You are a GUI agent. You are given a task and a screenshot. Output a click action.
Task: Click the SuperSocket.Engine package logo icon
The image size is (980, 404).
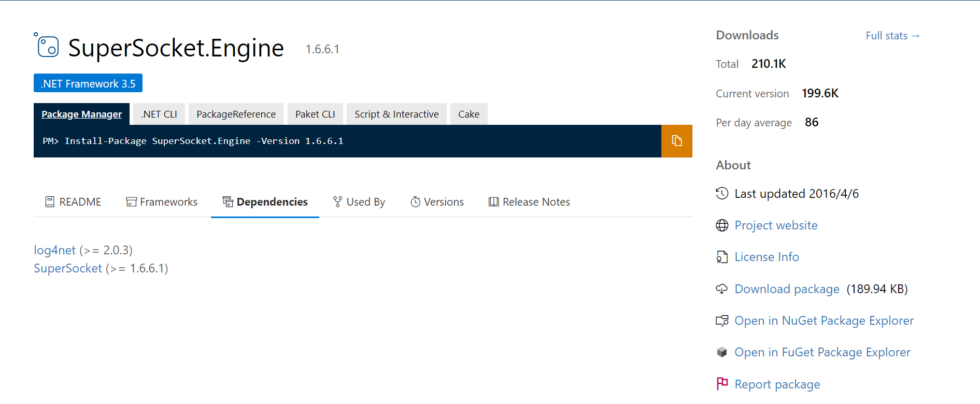pyautogui.click(x=47, y=46)
